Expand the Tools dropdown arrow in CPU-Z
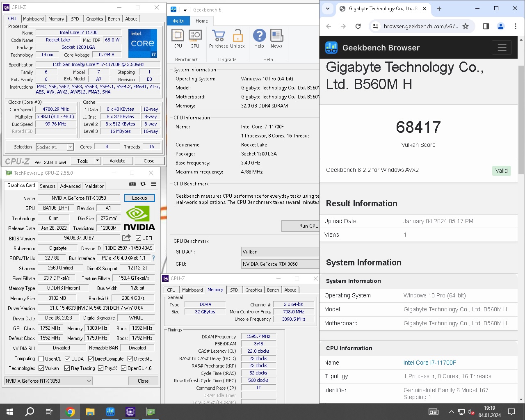 click(97, 161)
